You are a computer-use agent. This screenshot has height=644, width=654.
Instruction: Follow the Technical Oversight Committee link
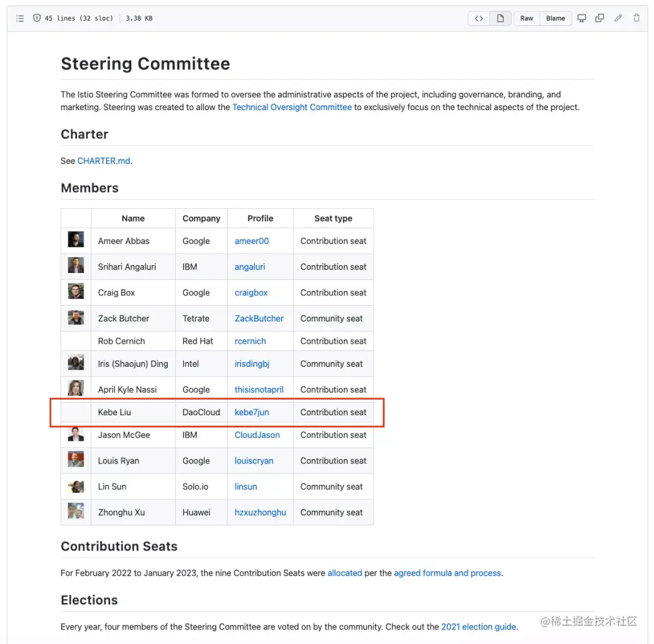[x=291, y=107]
